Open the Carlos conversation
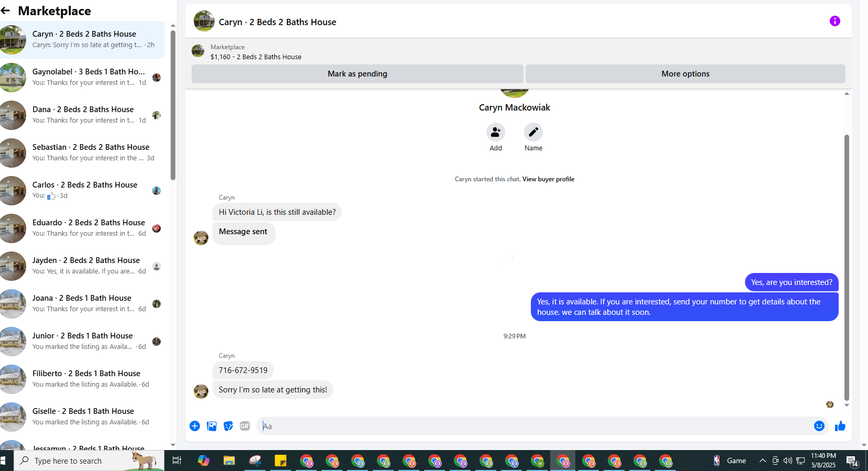The image size is (868, 471). point(82,190)
